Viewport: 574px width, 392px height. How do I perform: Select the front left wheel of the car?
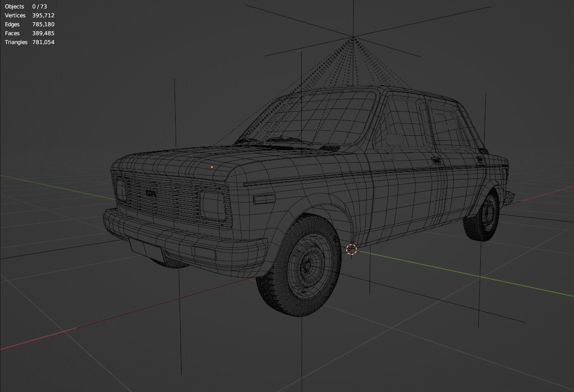[x=300, y=265]
